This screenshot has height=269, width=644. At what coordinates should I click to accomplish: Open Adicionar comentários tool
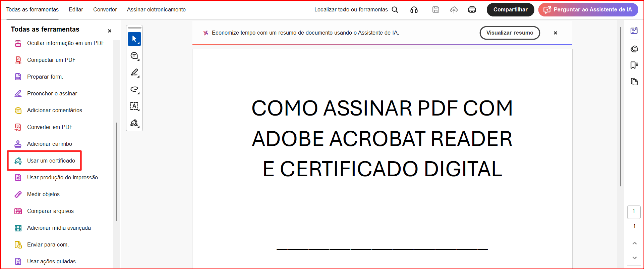pyautogui.click(x=48, y=110)
